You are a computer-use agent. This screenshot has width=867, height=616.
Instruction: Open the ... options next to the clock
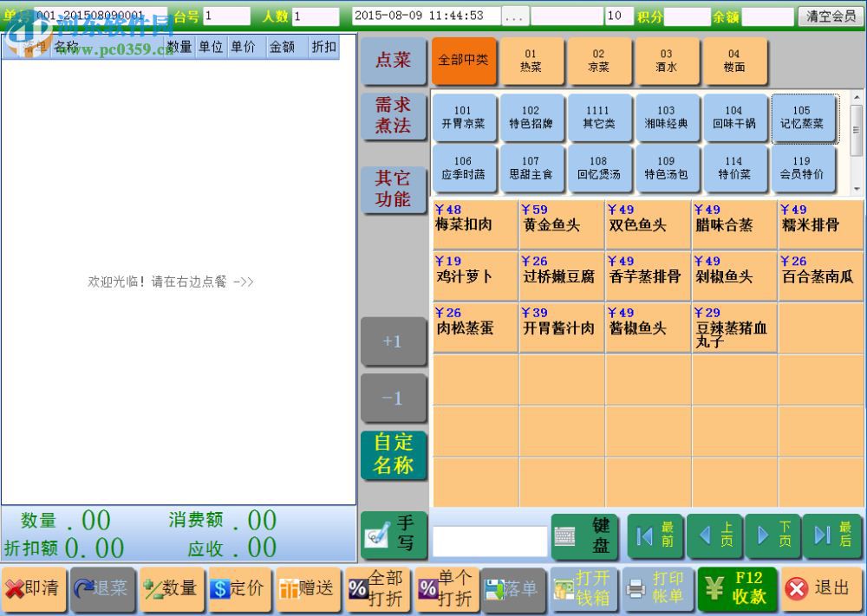click(515, 15)
